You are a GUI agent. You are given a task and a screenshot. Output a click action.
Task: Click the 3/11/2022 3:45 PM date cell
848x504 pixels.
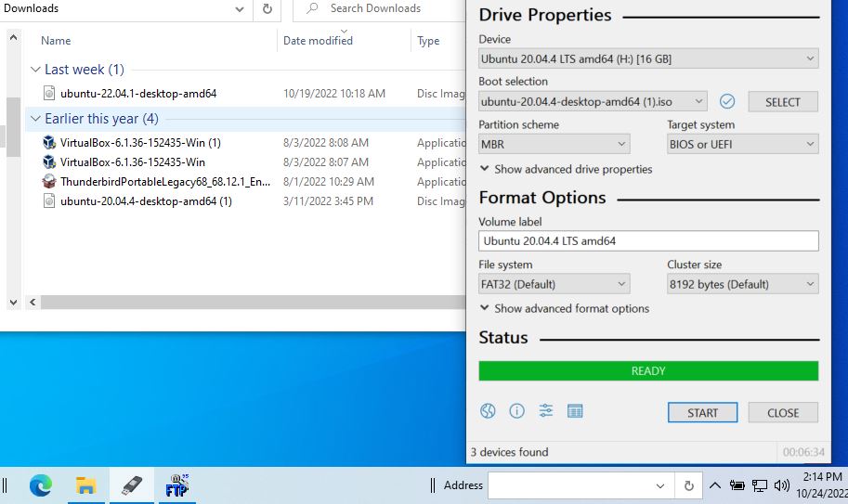coord(328,201)
